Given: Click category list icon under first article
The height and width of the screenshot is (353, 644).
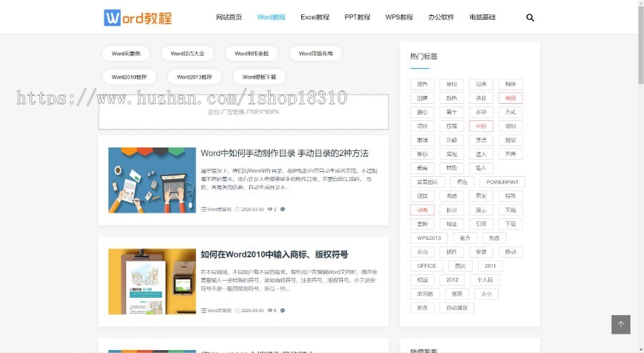Looking at the screenshot, I should click(x=203, y=209).
